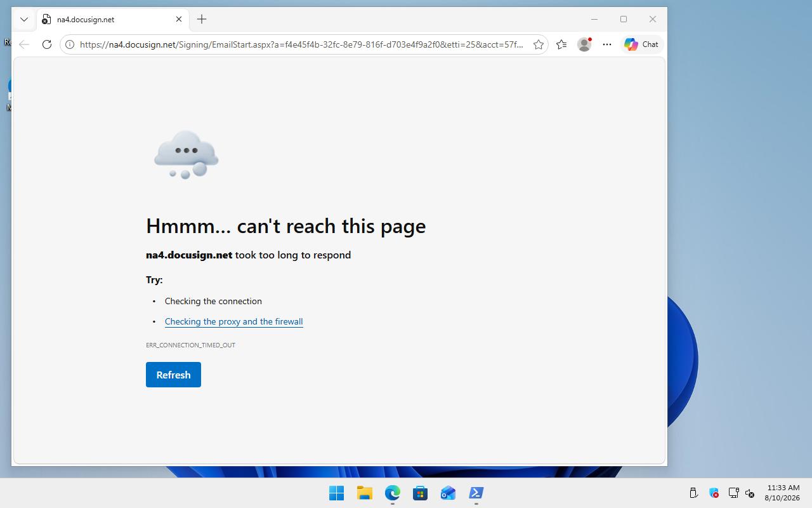The height and width of the screenshot is (508, 812).
Task: Go back using the browser back arrow
Action: click(24, 44)
